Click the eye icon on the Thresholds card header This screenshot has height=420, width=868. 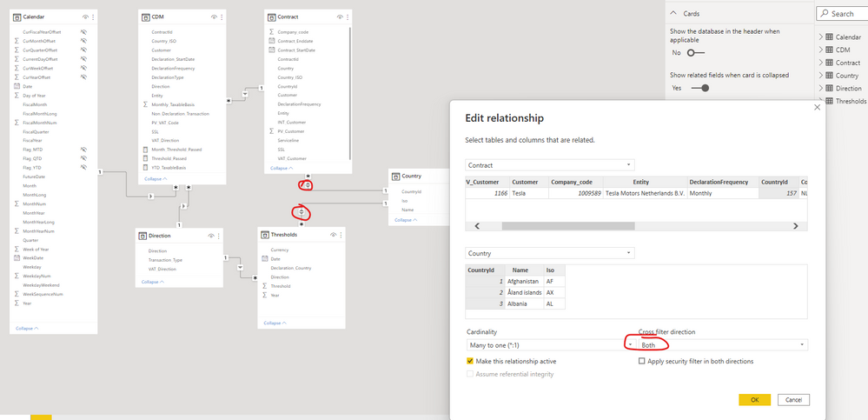[x=334, y=235]
